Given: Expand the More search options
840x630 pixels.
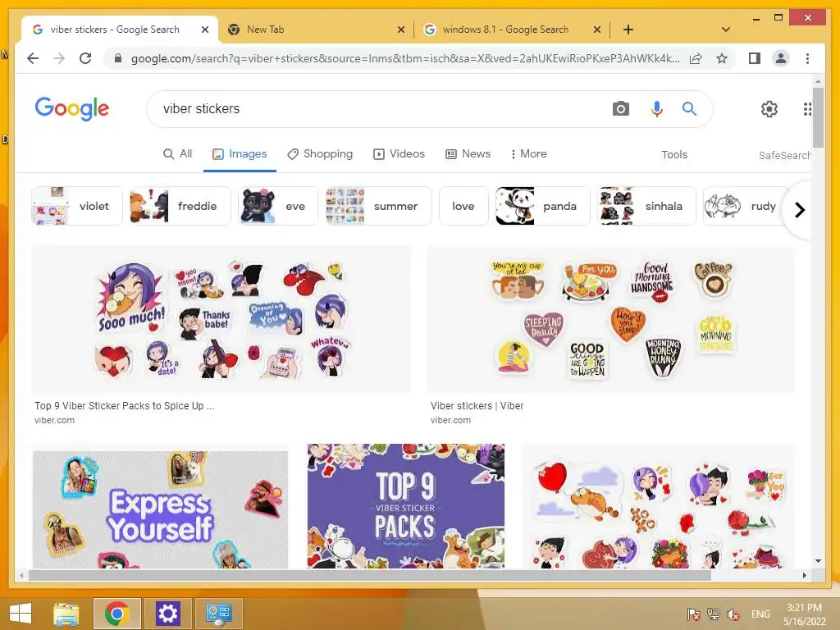Looking at the screenshot, I should [x=529, y=154].
